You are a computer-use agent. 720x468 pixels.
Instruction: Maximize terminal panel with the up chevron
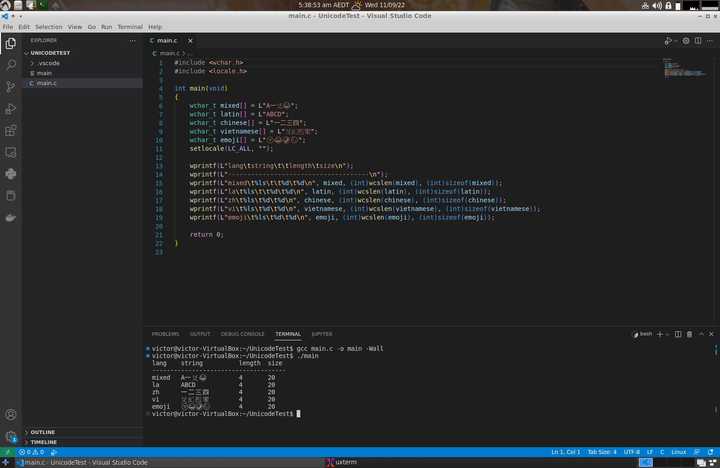701,334
